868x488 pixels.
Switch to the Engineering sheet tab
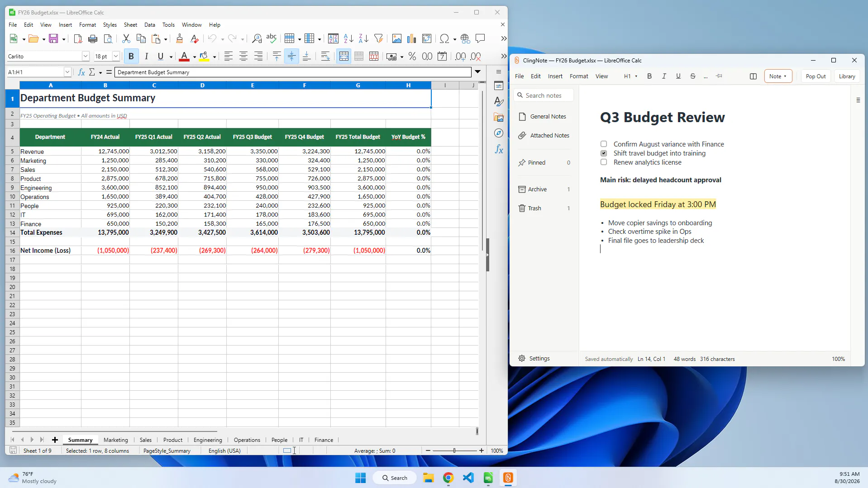[x=208, y=440]
